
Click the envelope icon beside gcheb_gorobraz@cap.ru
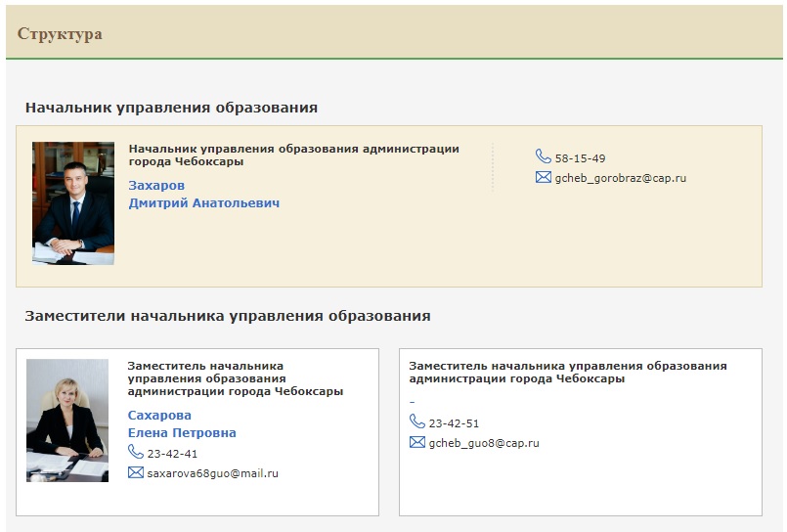[544, 178]
